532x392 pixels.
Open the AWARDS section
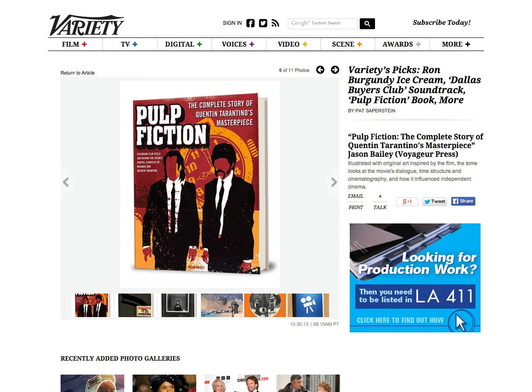click(398, 44)
